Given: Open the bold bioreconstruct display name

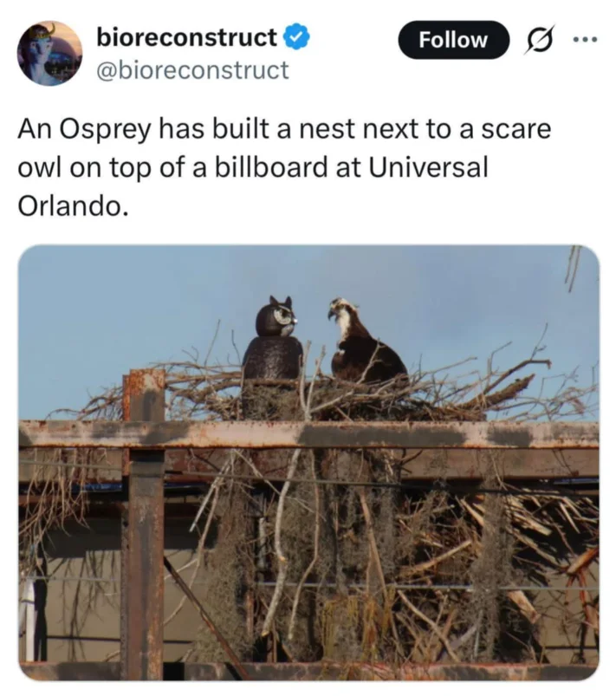Looking at the screenshot, I should [x=187, y=37].
